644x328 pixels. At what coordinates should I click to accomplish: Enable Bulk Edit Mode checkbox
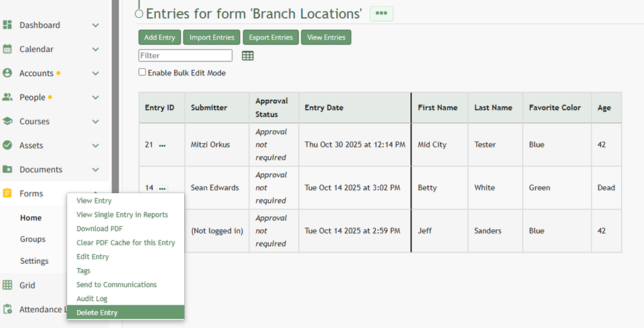pyautogui.click(x=142, y=73)
